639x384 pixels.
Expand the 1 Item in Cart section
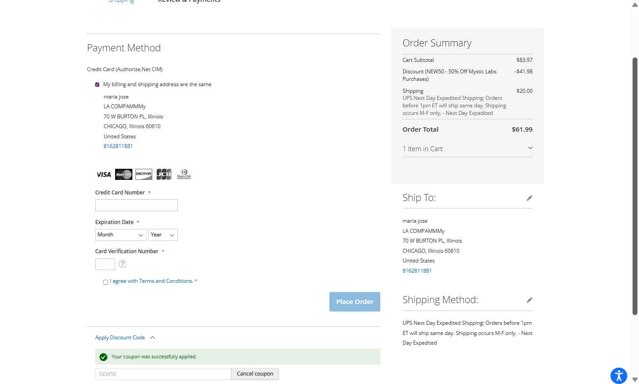tap(467, 149)
